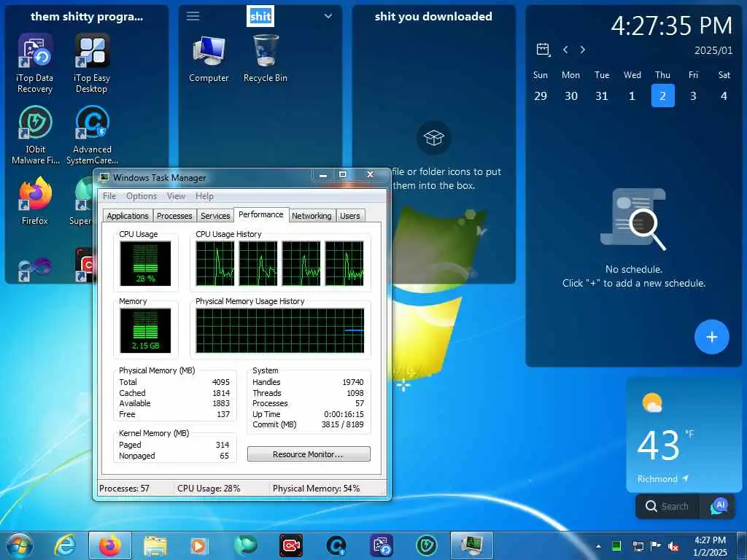Select Thursday 2 in the calendar
The image size is (747, 560).
[662, 96]
